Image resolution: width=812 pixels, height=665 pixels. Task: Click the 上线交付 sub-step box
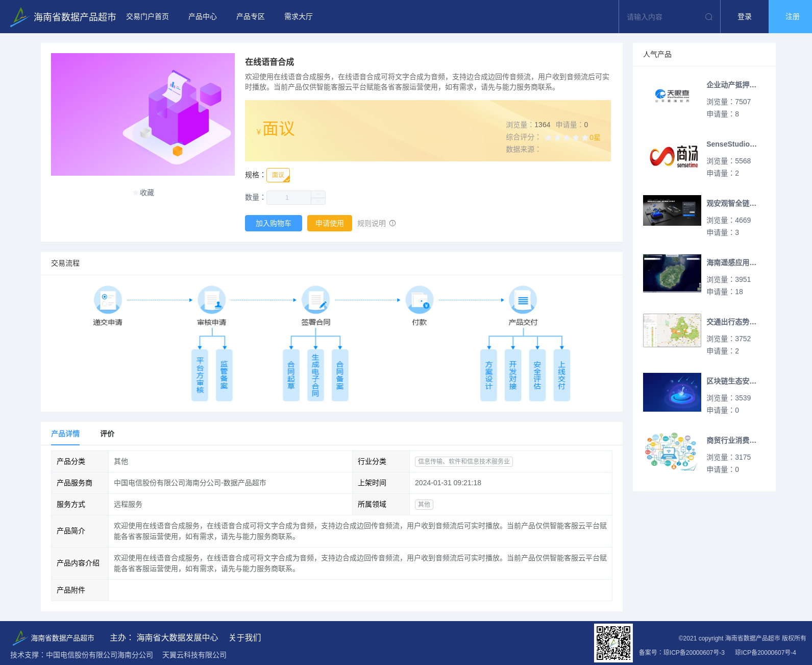(x=562, y=375)
